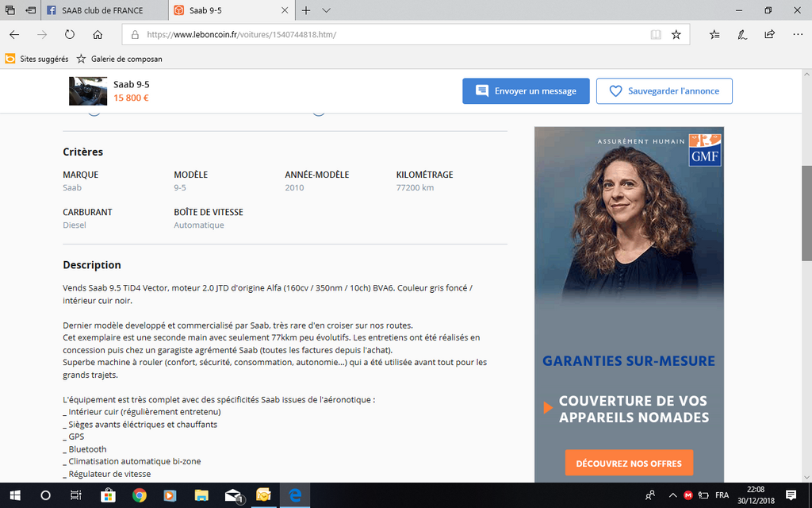Open Cortana search circle
This screenshot has width=812, height=508.
click(x=45, y=495)
